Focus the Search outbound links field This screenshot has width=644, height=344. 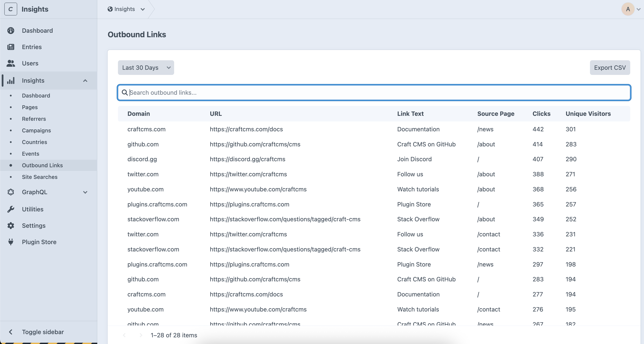(374, 93)
